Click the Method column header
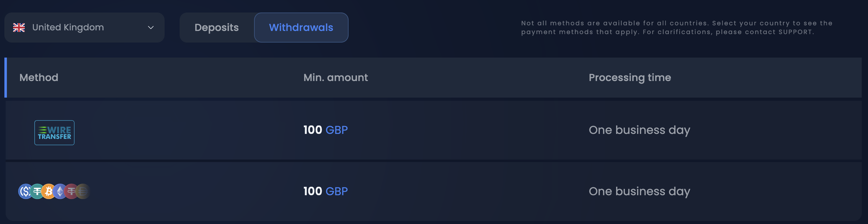Image resolution: width=868 pixels, height=224 pixels. coord(38,78)
